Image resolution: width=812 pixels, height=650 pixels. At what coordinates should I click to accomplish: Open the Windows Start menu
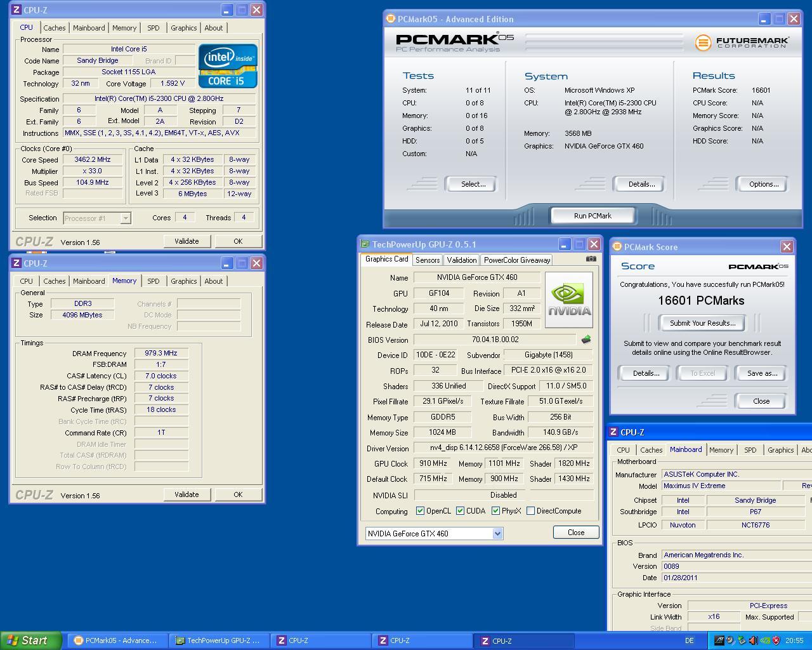pyautogui.click(x=31, y=640)
